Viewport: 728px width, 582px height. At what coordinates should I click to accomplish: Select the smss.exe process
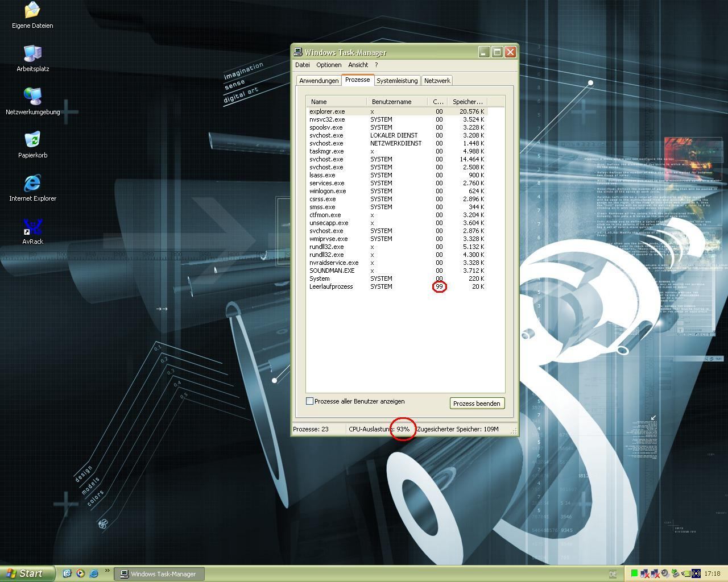tap(397, 207)
